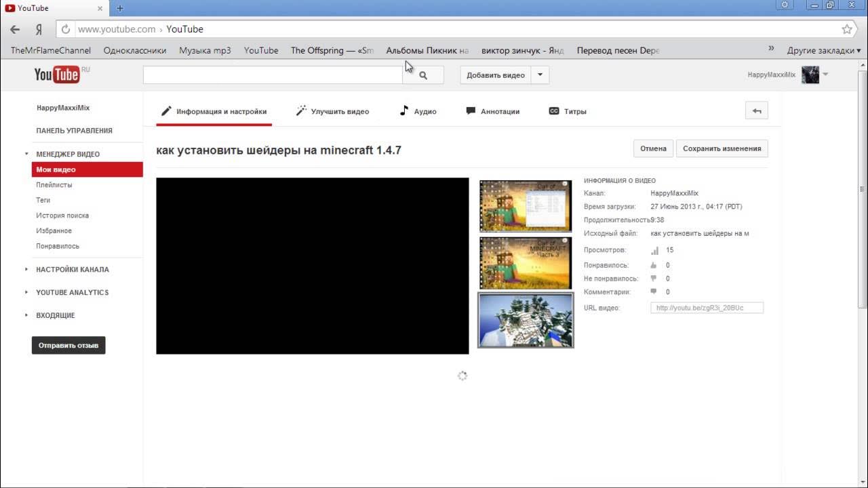Switch to Аудио tab

click(x=418, y=111)
